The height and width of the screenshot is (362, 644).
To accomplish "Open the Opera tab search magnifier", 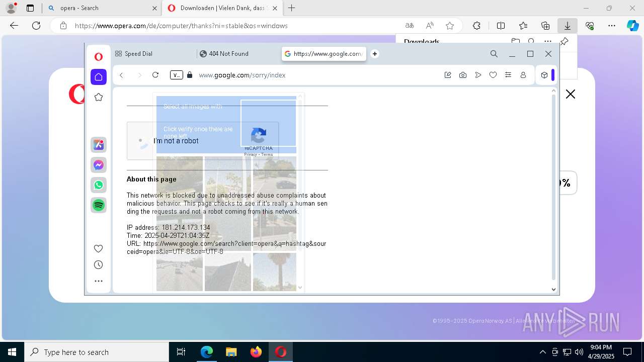I will coord(494,54).
